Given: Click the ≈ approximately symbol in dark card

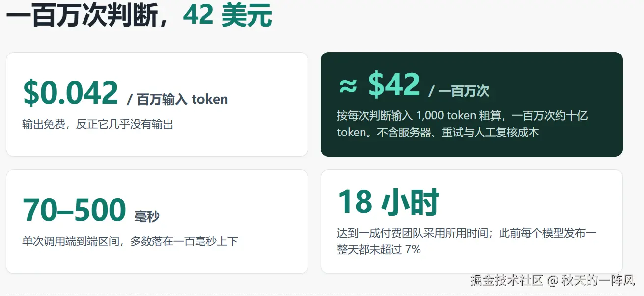Looking at the screenshot, I should click(x=348, y=85).
